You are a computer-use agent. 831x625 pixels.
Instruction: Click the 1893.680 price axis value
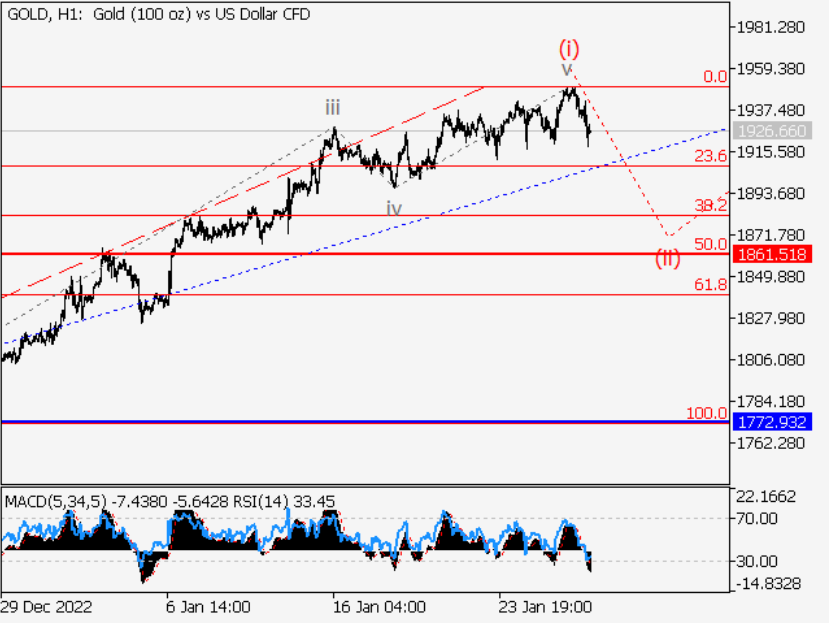pyautogui.click(x=771, y=193)
